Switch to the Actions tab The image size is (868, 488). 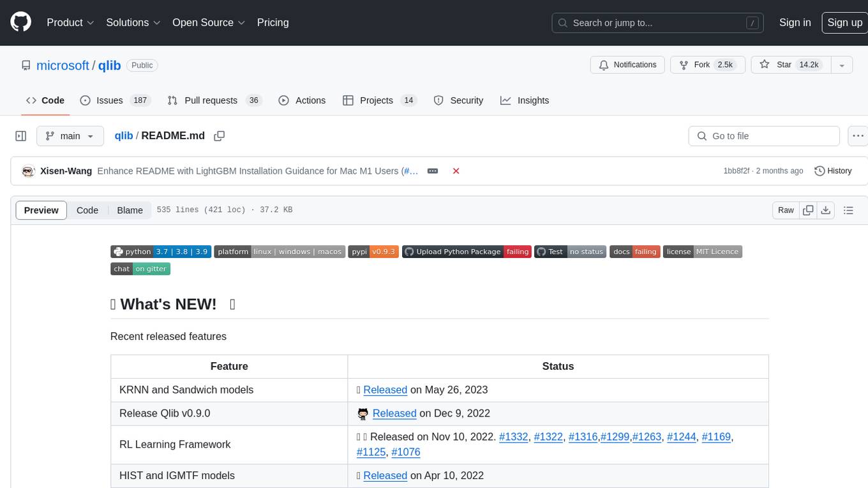(x=302, y=100)
